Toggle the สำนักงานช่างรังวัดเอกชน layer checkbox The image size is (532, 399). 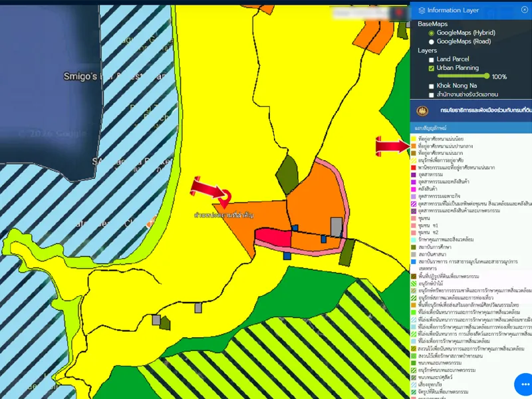tap(432, 95)
